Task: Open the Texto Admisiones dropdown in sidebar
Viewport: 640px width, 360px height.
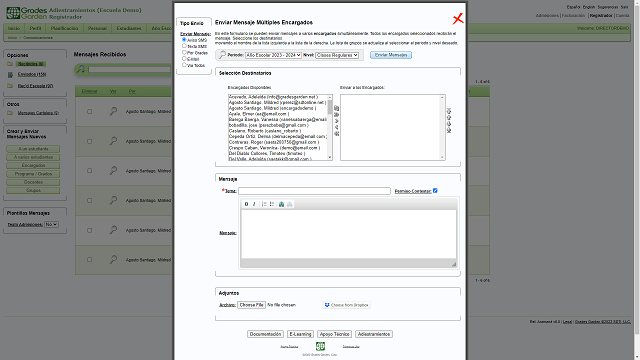Action: [51, 224]
